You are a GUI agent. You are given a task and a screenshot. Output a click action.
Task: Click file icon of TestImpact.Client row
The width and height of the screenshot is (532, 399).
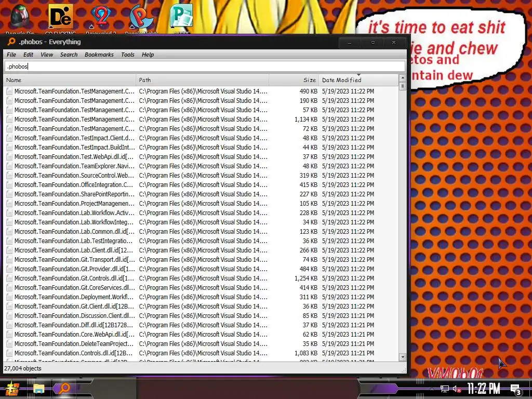[9, 138]
